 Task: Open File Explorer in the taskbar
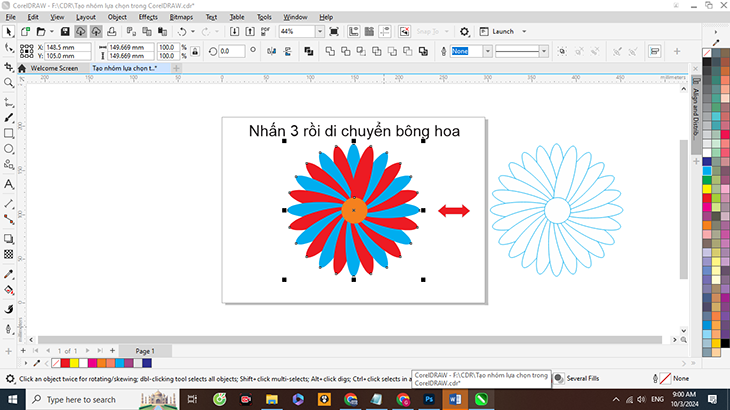[x=271, y=399]
